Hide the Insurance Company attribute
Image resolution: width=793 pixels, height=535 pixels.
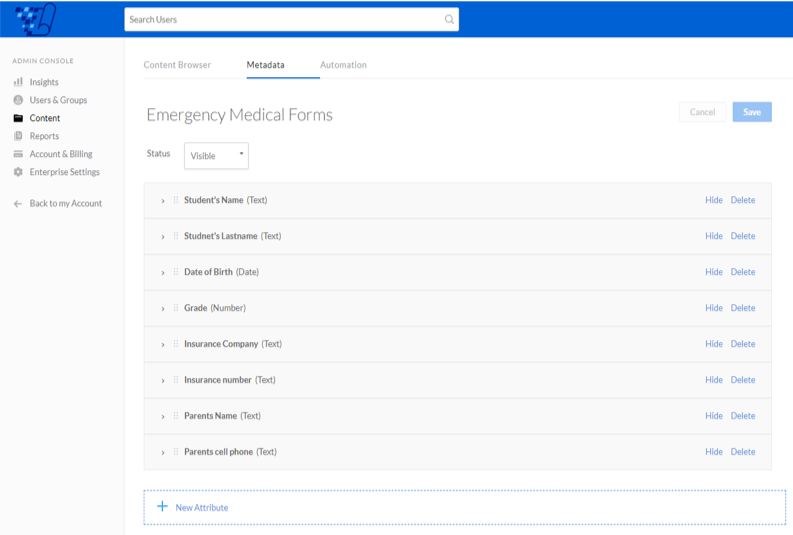[x=714, y=343]
